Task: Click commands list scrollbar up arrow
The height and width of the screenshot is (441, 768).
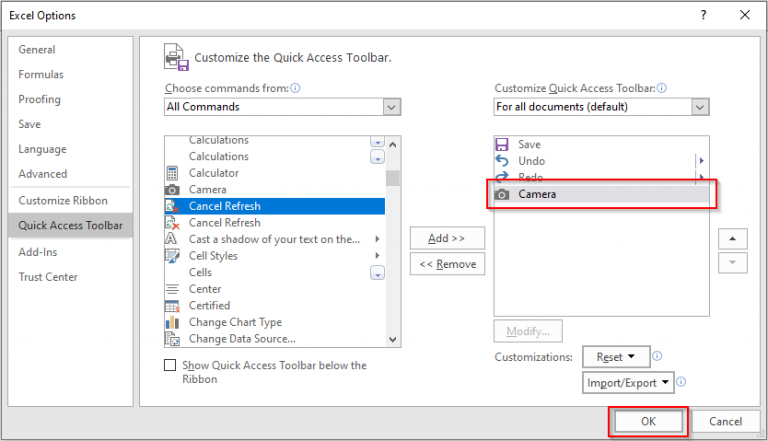Action: pyautogui.click(x=392, y=145)
